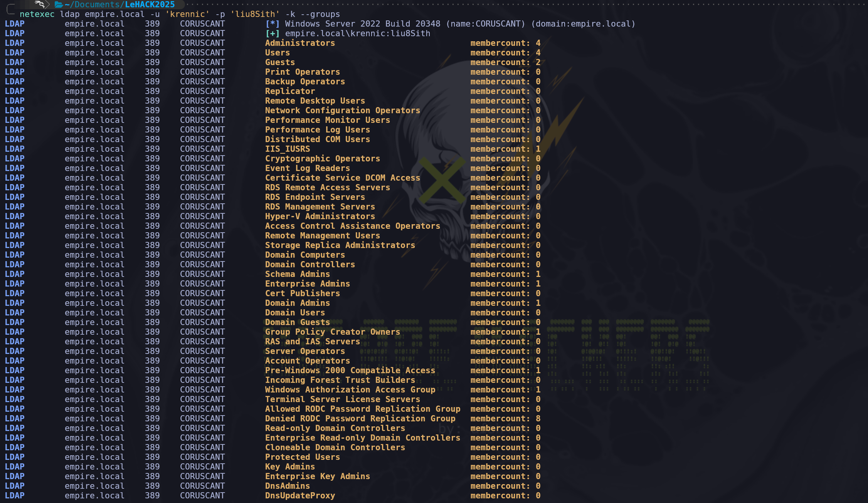Click the Group Policy Creator Owners entry
Viewport: 868px width, 503px height.
(332, 332)
